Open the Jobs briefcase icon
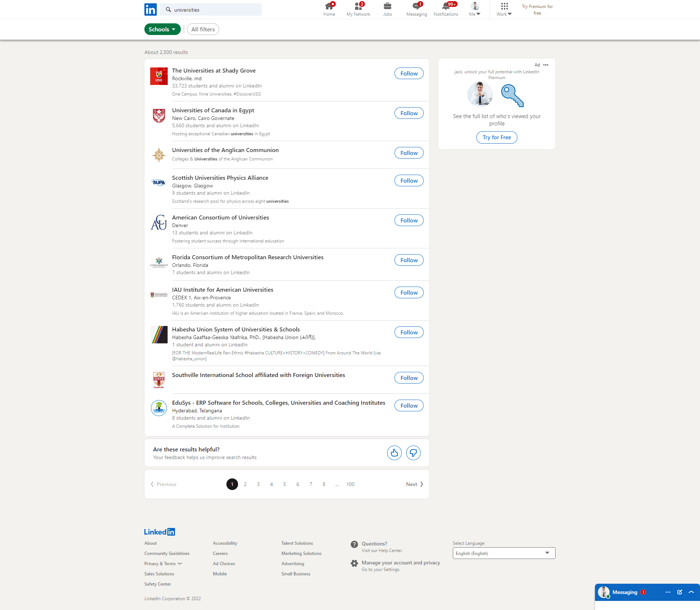The height and width of the screenshot is (610, 700). click(388, 9)
